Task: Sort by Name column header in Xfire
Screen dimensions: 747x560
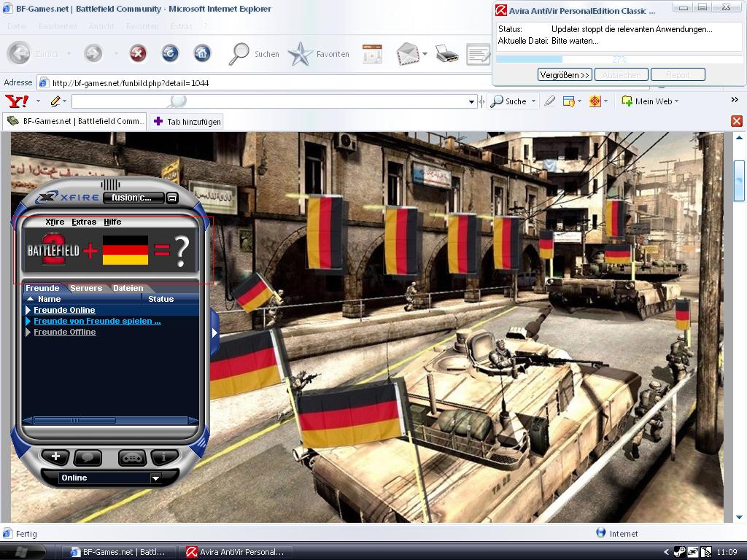Action: [x=82, y=299]
